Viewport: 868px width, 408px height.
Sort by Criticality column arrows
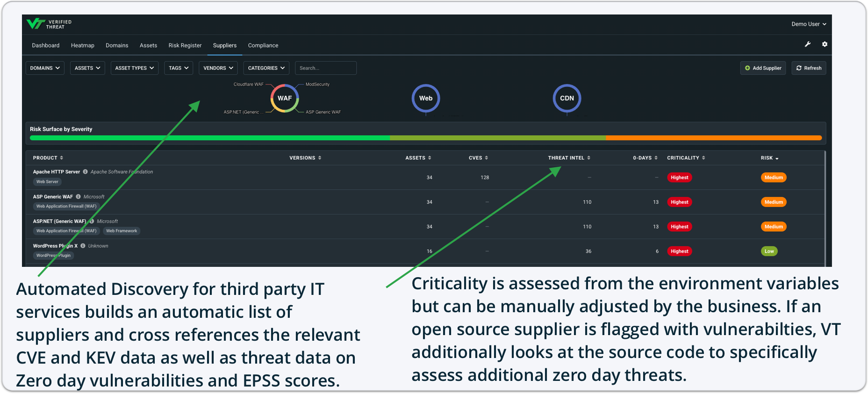703,158
